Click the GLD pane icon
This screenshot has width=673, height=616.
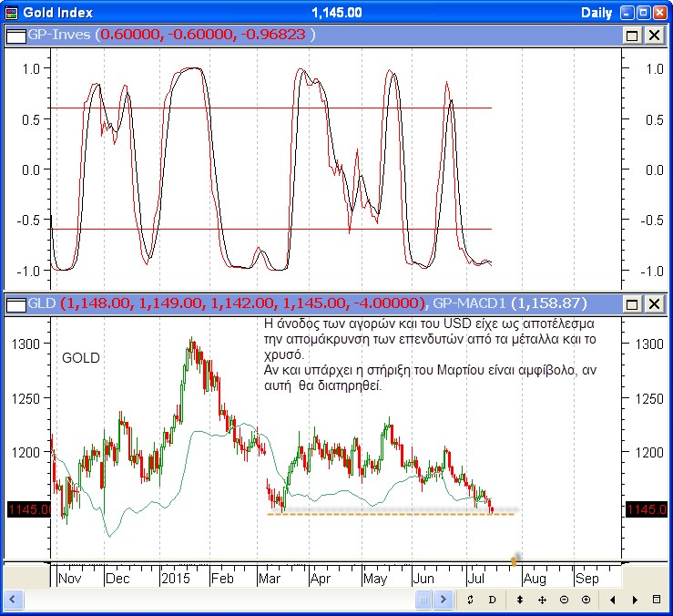[x=15, y=304]
